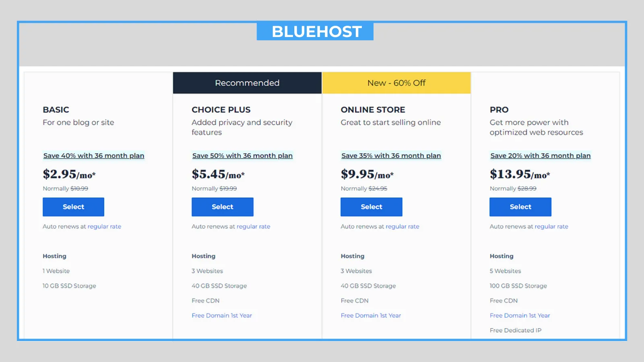Image resolution: width=644 pixels, height=362 pixels.
Task: Click the $13.95/mo price
Action: [520, 174]
